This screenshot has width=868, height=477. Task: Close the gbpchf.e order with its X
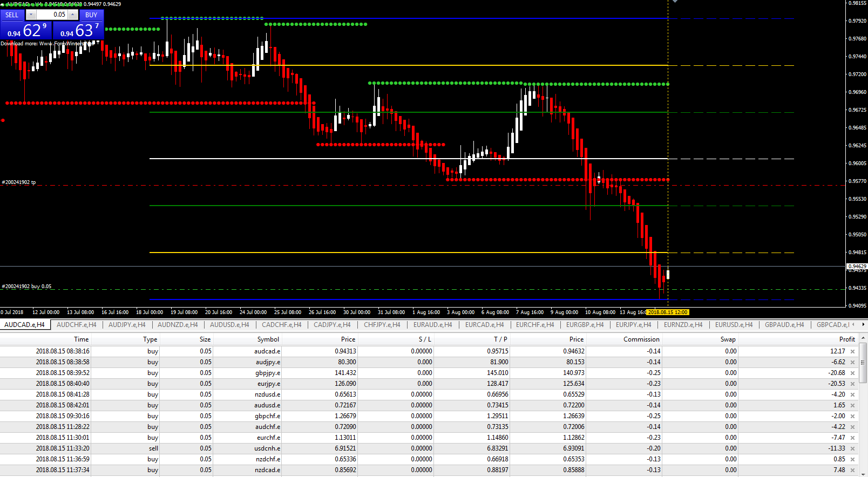tap(853, 416)
